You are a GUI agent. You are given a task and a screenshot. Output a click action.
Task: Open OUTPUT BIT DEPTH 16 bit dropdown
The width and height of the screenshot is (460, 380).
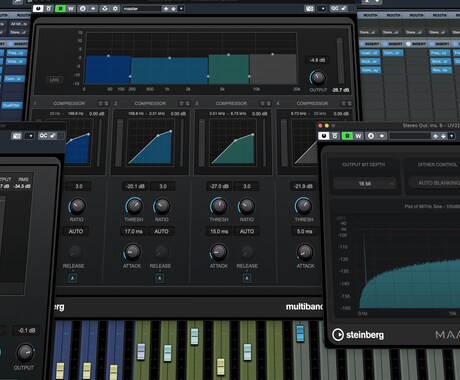click(365, 184)
